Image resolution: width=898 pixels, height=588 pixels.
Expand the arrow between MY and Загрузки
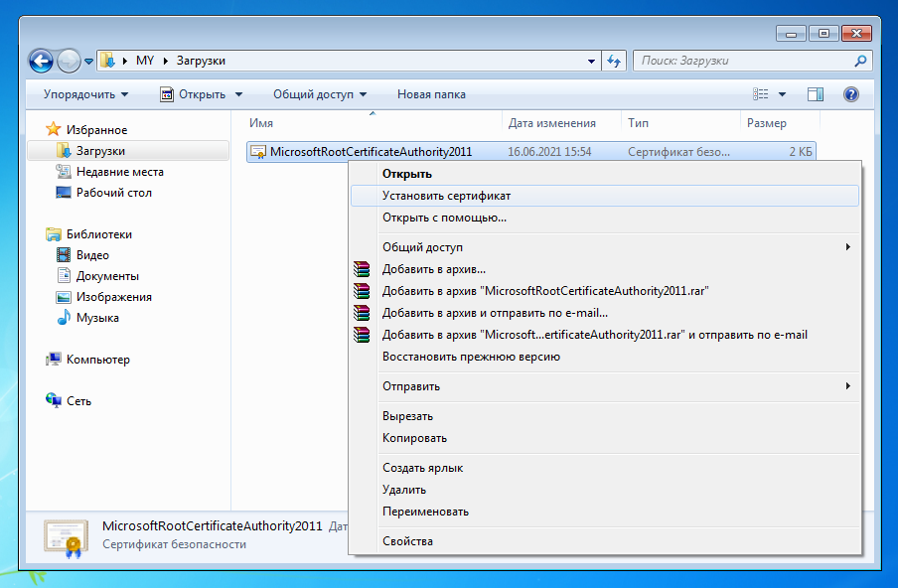point(166,61)
